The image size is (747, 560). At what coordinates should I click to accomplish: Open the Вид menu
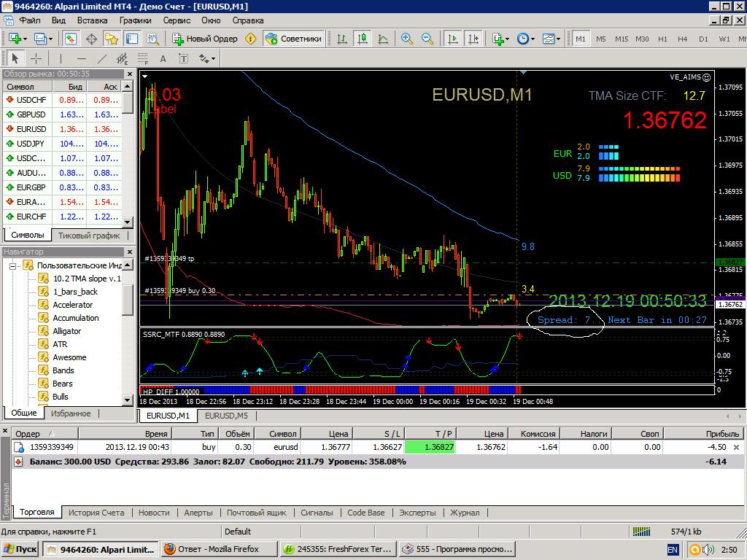pyautogui.click(x=58, y=20)
